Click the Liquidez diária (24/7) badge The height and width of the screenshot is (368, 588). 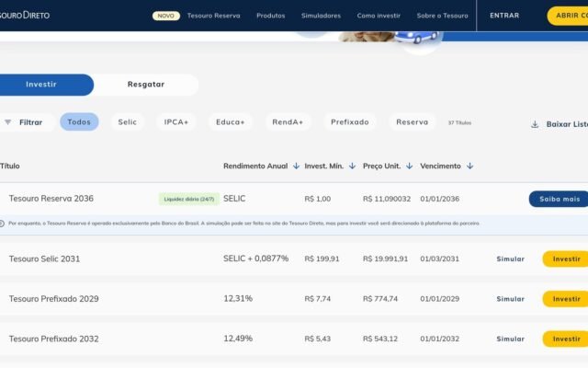pos(189,199)
